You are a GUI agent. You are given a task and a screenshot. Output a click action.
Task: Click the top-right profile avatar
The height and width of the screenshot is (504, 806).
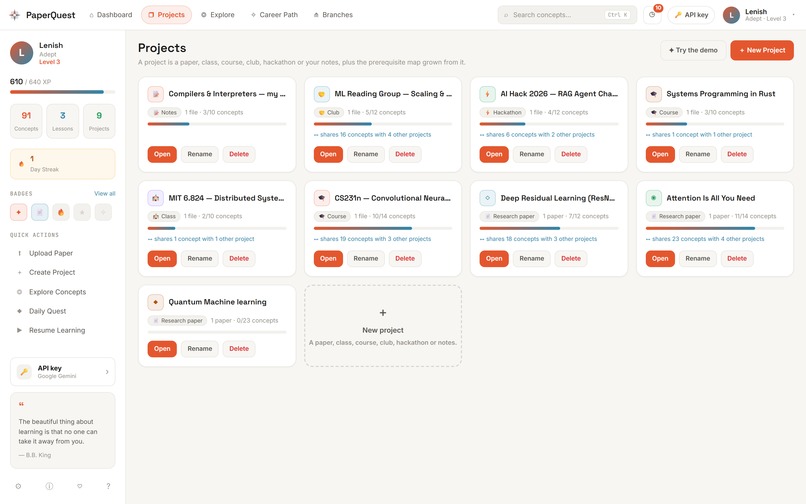coord(731,15)
